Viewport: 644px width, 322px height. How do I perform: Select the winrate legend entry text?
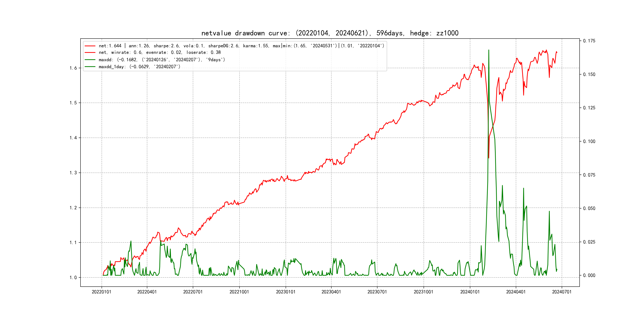pos(159,52)
